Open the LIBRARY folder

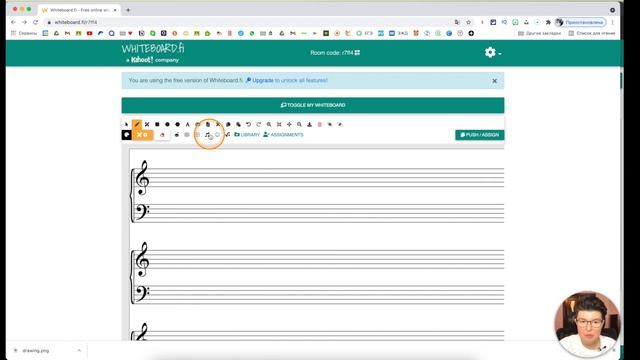pos(247,135)
